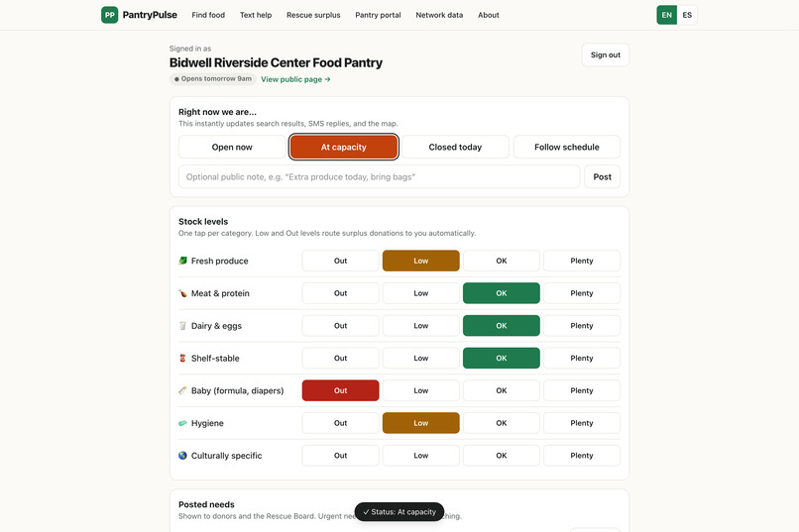Image resolution: width=799 pixels, height=532 pixels.
Task: Mark Shelf-stable as Out
Action: point(340,359)
